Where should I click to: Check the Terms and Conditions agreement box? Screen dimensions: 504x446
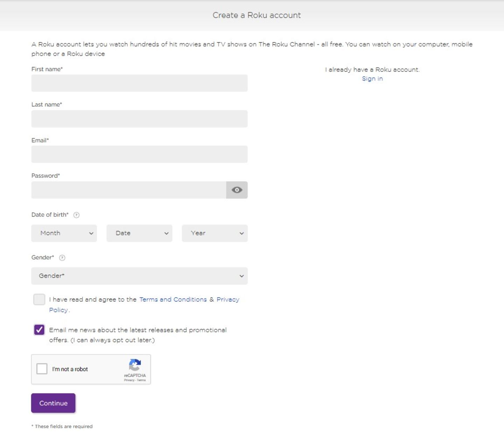click(39, 299)
